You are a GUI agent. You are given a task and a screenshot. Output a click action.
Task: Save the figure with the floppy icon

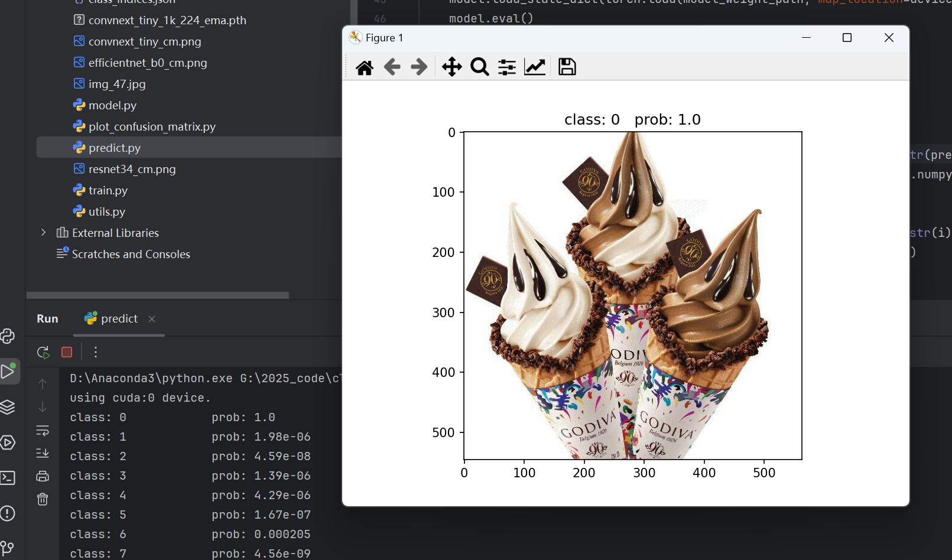567,67
